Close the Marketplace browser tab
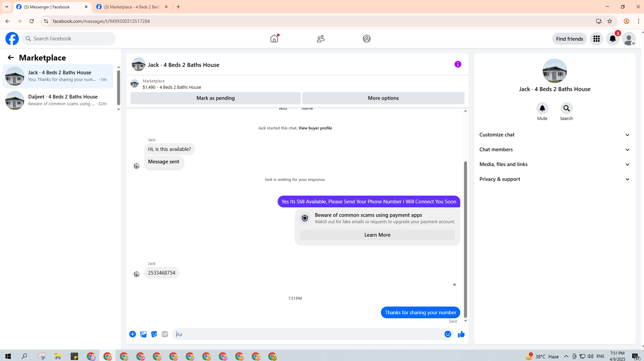644x361 pixels. pyautogui.click(x=166, y=7)
